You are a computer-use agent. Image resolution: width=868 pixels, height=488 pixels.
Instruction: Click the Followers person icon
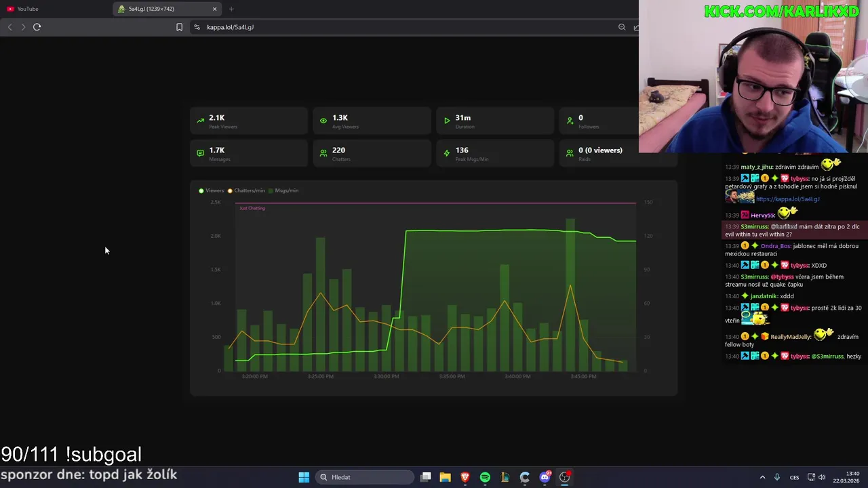[x=570, y=121]
